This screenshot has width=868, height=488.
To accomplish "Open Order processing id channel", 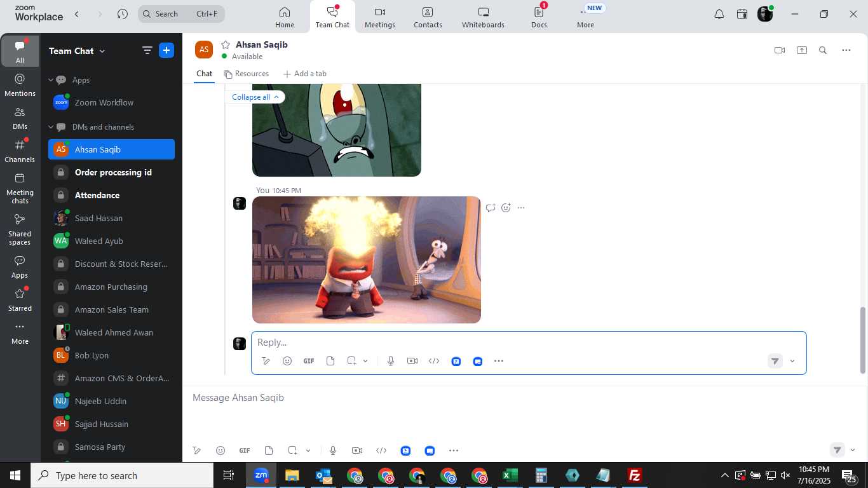I will 111,172.
